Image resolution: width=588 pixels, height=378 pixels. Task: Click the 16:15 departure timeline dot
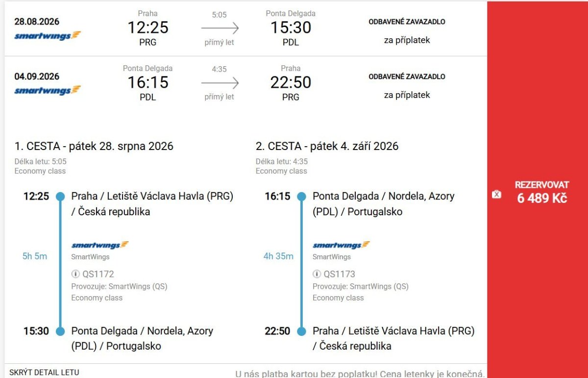coord(301,197)
